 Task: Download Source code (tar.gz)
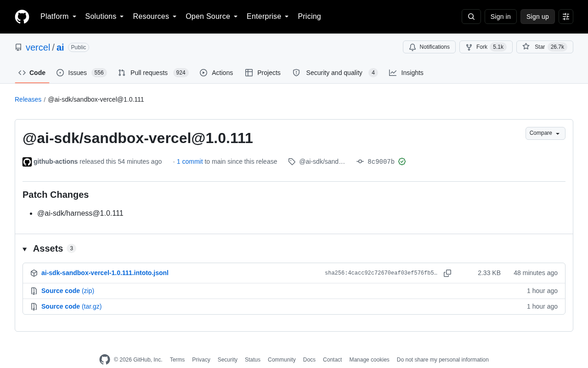click(71, 306)
